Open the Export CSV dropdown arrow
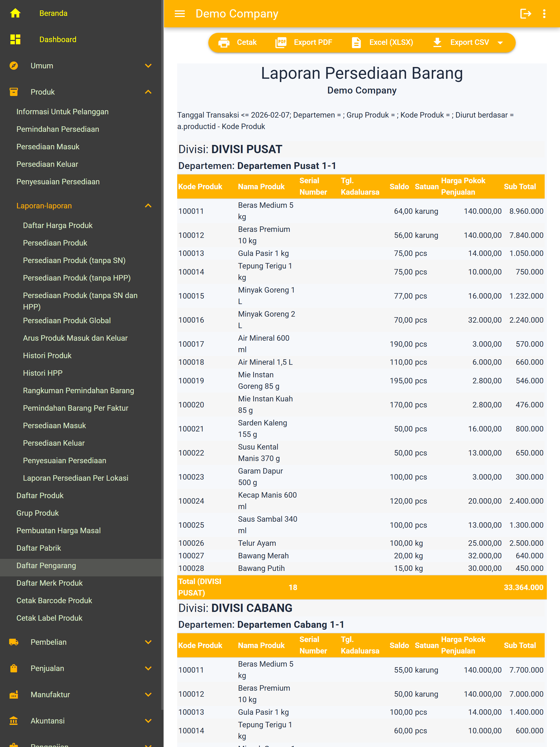 [x=500, y=43]
